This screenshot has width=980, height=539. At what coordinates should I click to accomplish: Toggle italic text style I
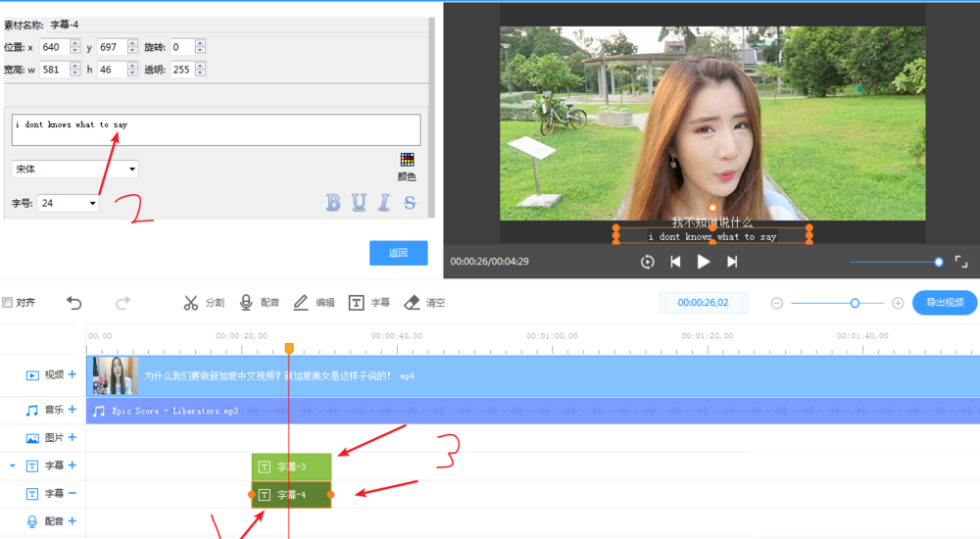point(384,203)
